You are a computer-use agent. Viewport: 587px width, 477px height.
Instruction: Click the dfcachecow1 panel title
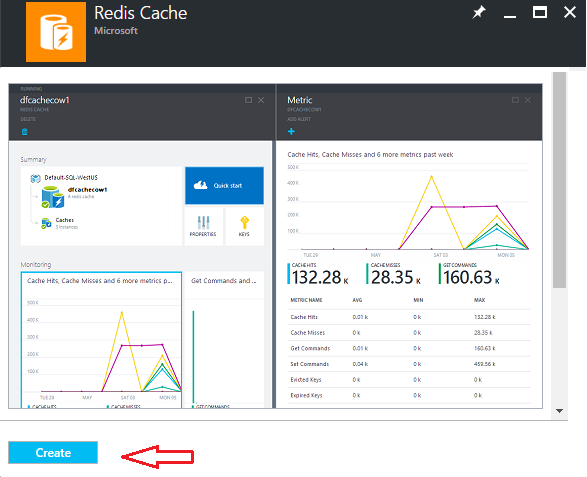[x=45, y=100]
